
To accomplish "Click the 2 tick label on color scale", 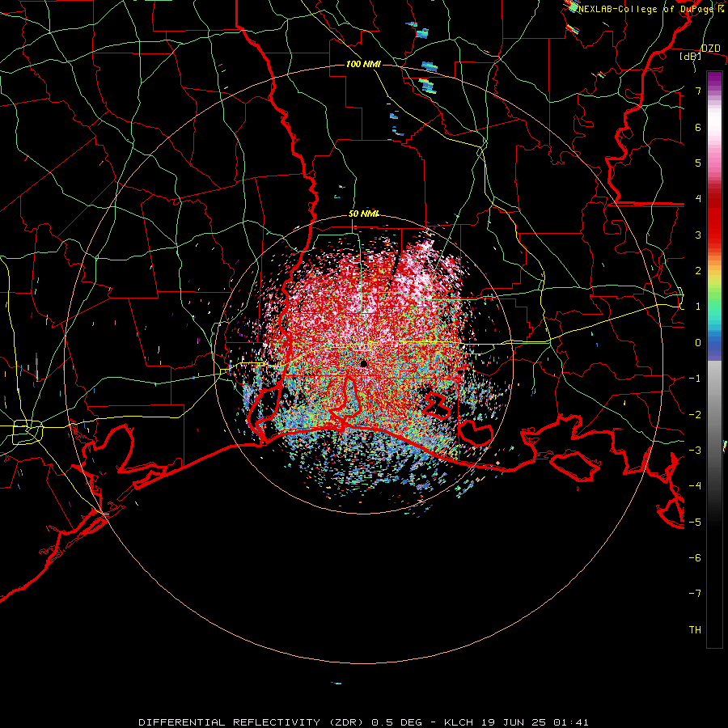I will click(698, 271).
